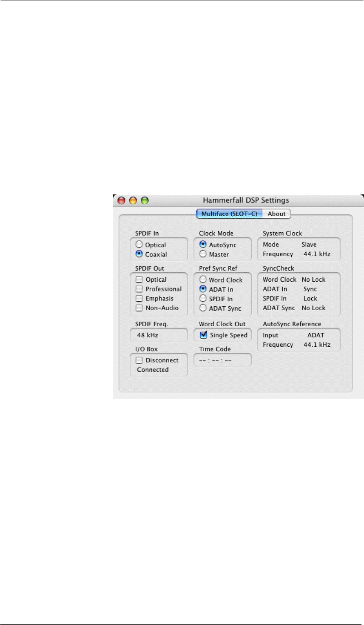Zoom window with the green button
This screenshot has height=625, width=364.
pyautogui.click(x=145, y=200)
